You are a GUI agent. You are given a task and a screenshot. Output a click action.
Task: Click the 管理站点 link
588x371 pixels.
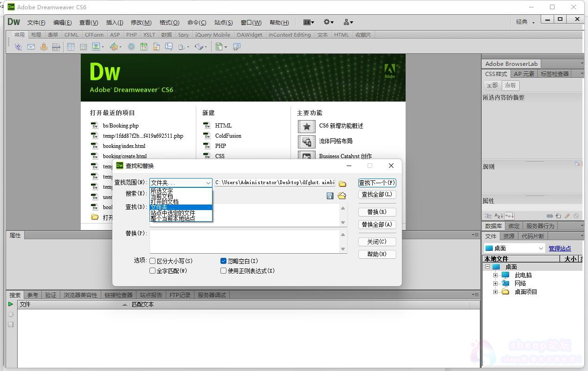(560, 249)
